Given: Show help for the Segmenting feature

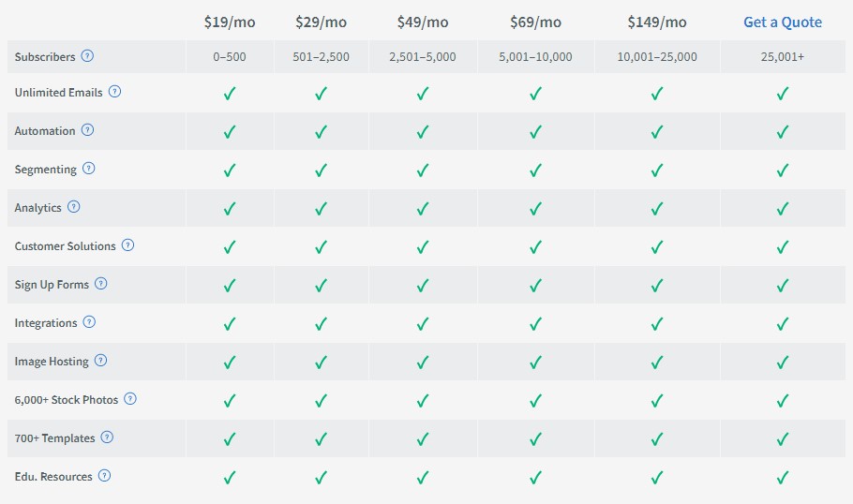Looking at the screenshot, I should pyautogui.click(x=89, y=169).
